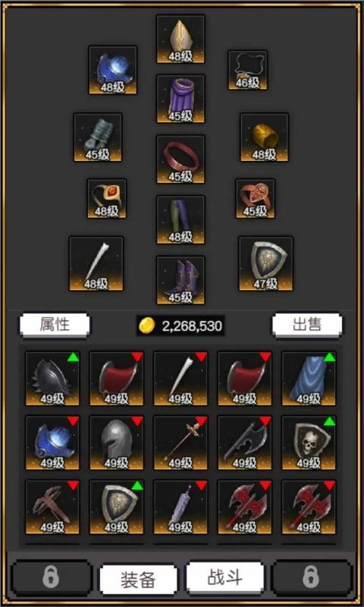The image size is (364, 607).
Task: Select the crossbow item in inventory
Action: [x=52, y=507]
